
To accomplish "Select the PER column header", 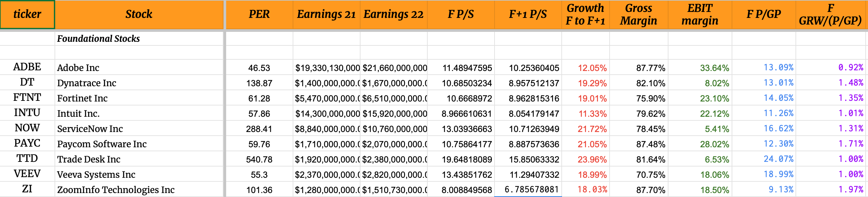I will tap(259, 15).
